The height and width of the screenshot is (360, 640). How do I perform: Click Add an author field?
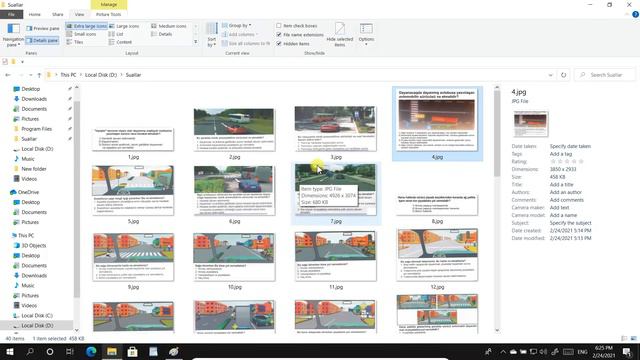click(x=565, y=192)
